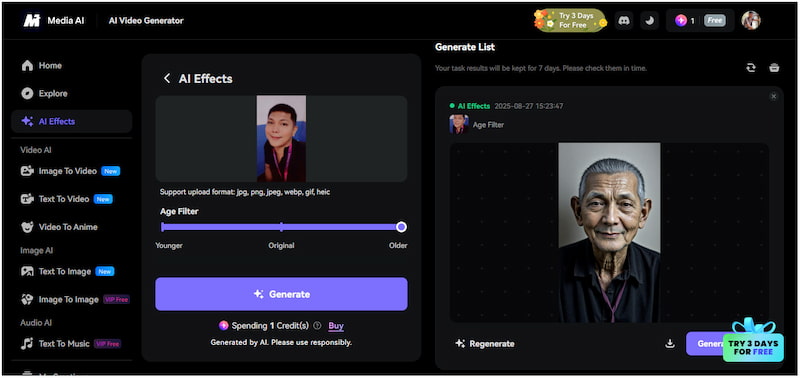This screenshot has width=800, height=378.
Task: Refresh the Generate List
Action: coord(751,67)
